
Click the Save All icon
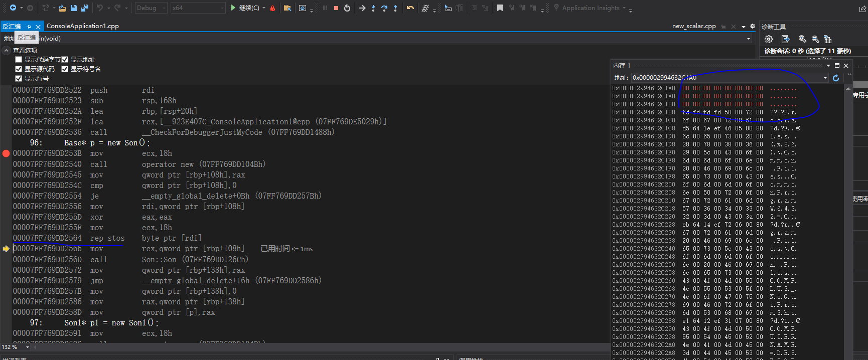(x=84, y=8)
